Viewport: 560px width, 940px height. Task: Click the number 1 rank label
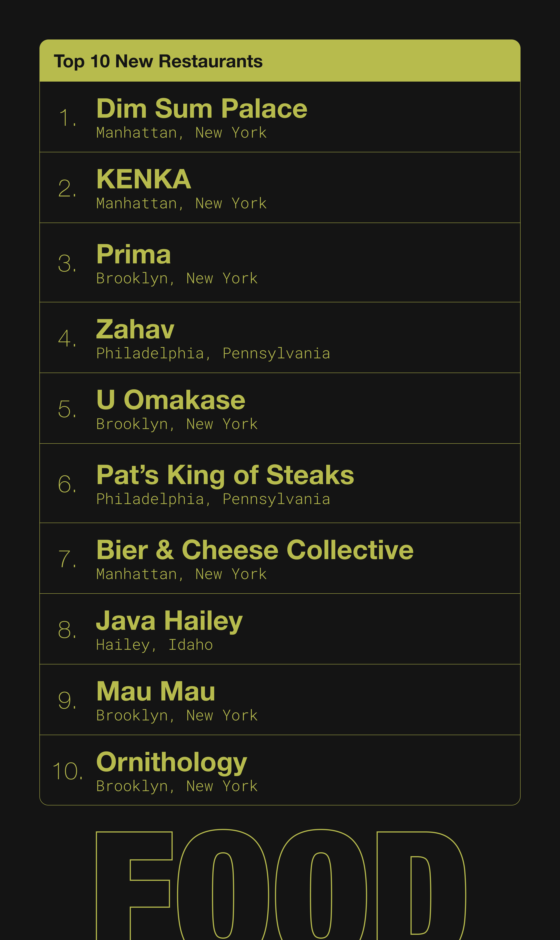coord(68,118)
